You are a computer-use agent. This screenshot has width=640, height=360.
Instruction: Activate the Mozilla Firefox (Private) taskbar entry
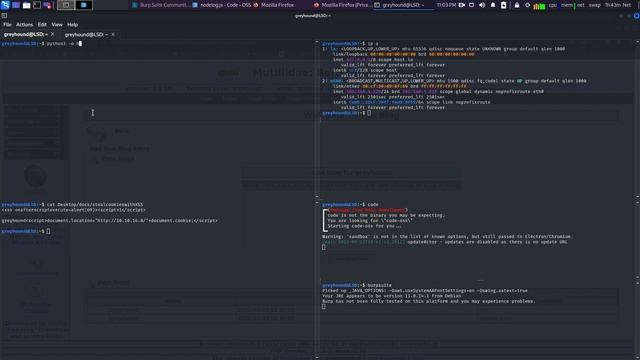tap(342, 5)
